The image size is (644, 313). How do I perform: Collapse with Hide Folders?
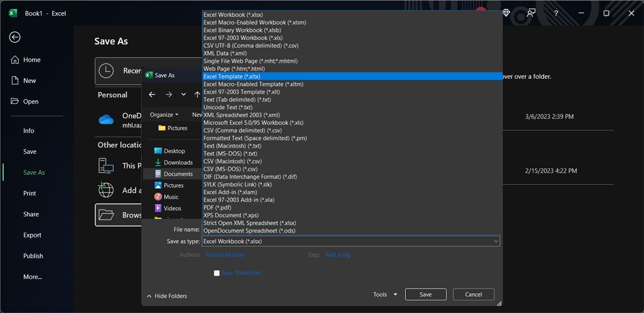pos(167,296)
